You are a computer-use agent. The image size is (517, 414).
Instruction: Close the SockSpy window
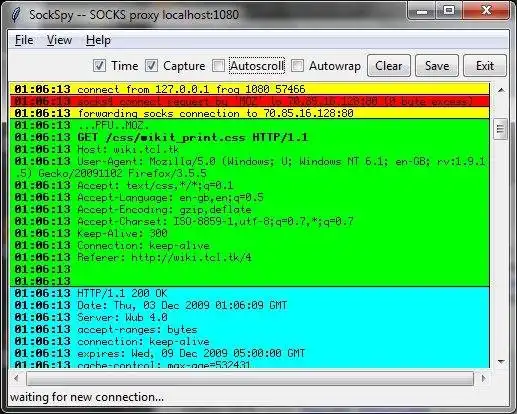click(486, 12)
